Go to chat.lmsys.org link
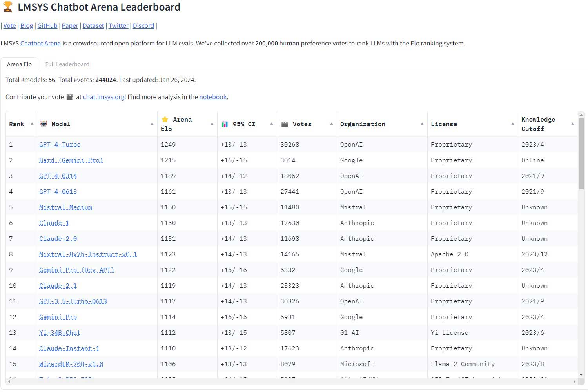The width and height of the screenshot is (588, 392). [103, 97]
